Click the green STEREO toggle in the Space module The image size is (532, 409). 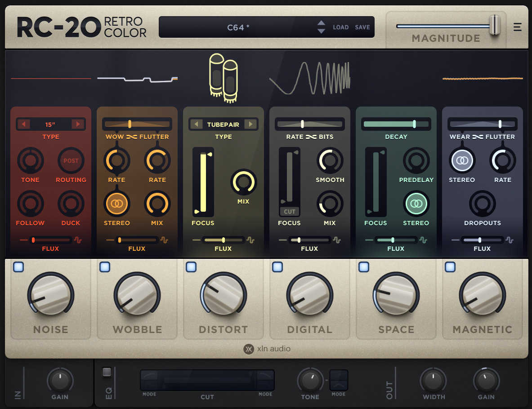(416, 203)
